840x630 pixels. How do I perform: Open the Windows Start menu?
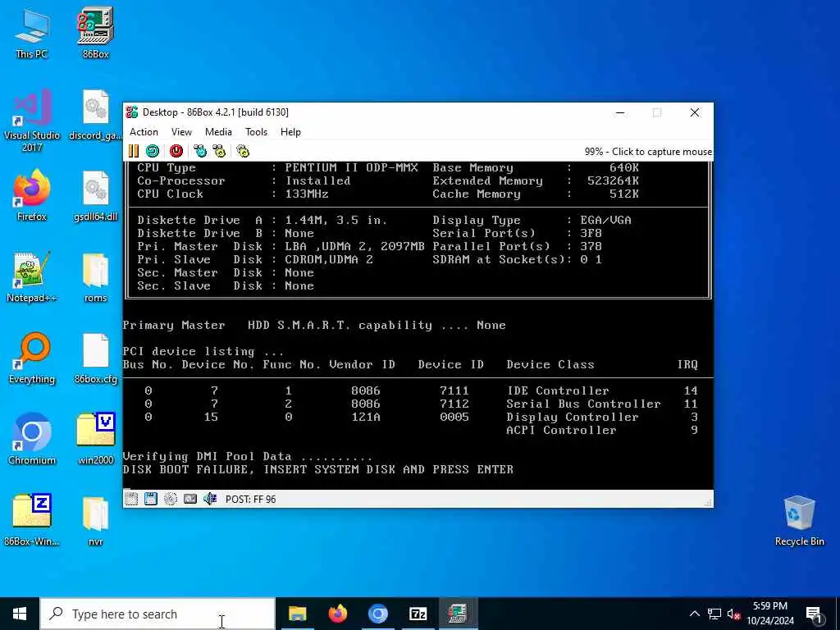(x=20, y=614)
